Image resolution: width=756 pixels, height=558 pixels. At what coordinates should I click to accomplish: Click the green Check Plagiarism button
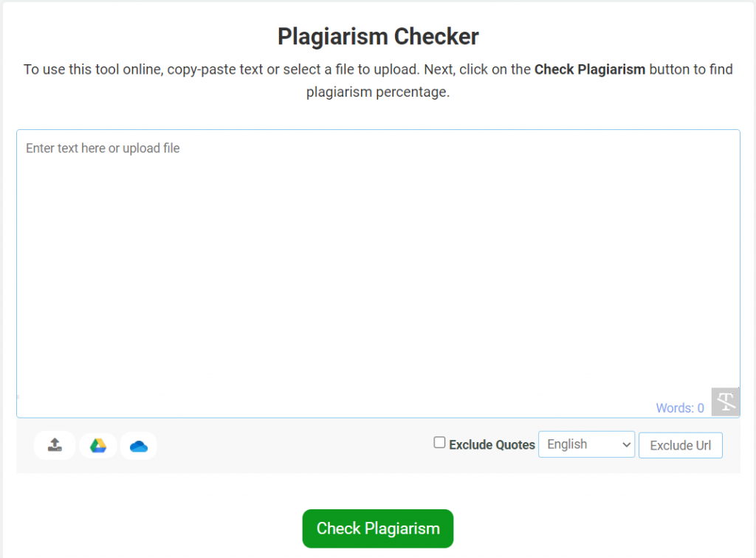tap(377, 528)
